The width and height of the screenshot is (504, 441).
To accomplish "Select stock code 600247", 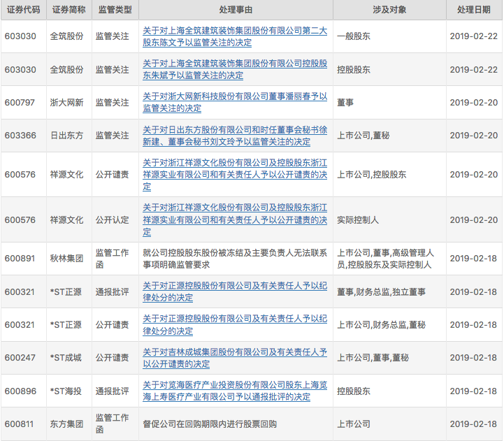I will pyautogui.click(x=20, y=357).
